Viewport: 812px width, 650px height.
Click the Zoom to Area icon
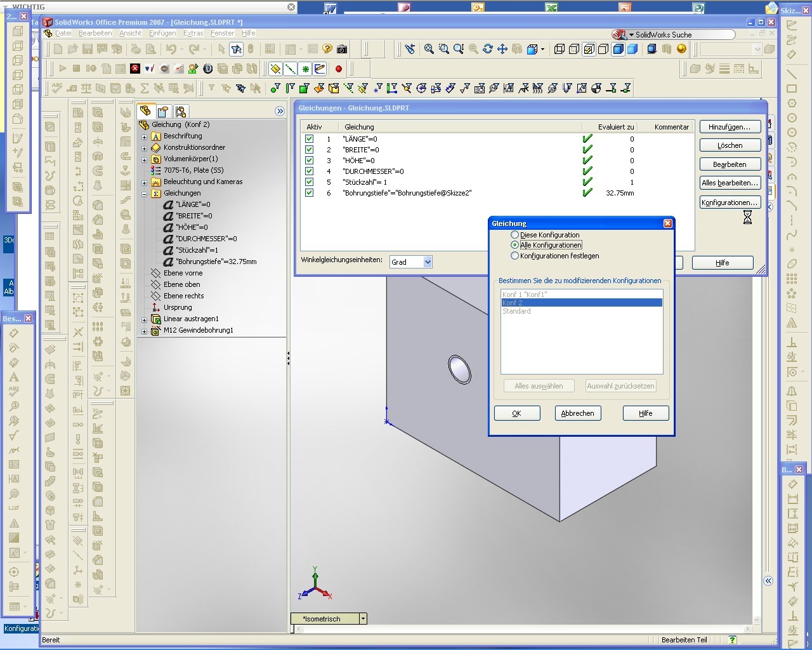click(x=443, y=49)
